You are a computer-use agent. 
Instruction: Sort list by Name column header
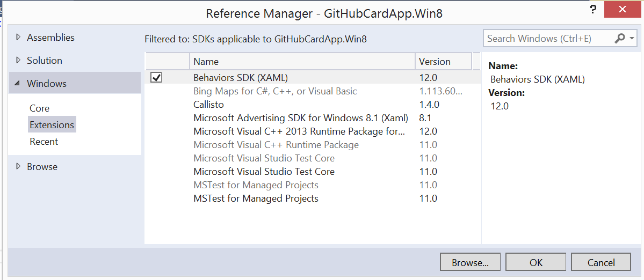tap(301, 61)
